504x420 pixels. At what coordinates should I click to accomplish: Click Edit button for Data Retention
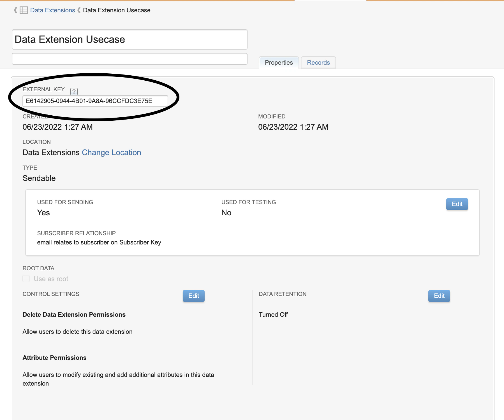point(439,296)
